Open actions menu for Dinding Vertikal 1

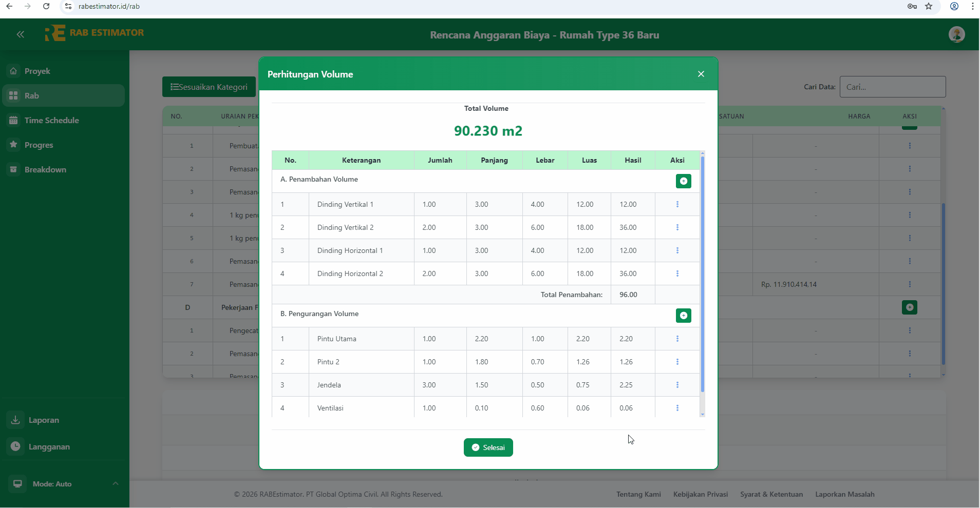pos(677,204)
